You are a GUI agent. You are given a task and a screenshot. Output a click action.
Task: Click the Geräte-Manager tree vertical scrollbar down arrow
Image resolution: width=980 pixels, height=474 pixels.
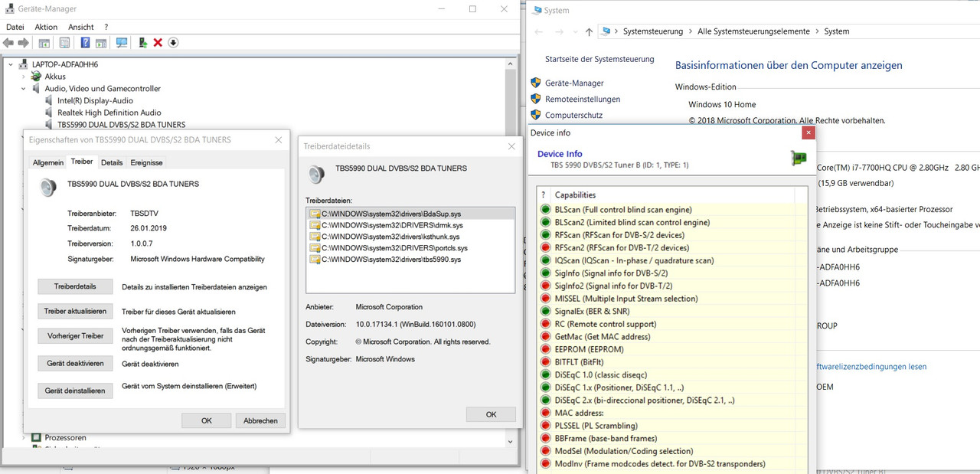click(510, 441)
